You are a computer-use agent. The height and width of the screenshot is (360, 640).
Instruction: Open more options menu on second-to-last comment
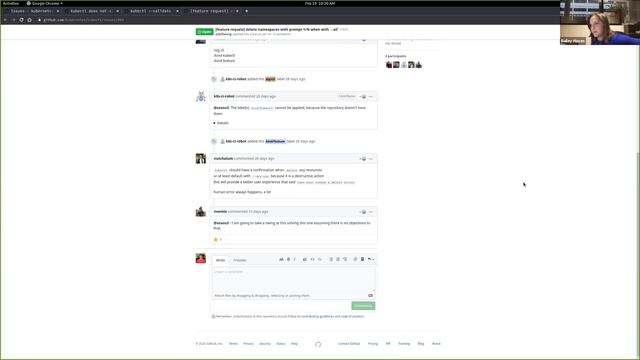coord(371,159)
